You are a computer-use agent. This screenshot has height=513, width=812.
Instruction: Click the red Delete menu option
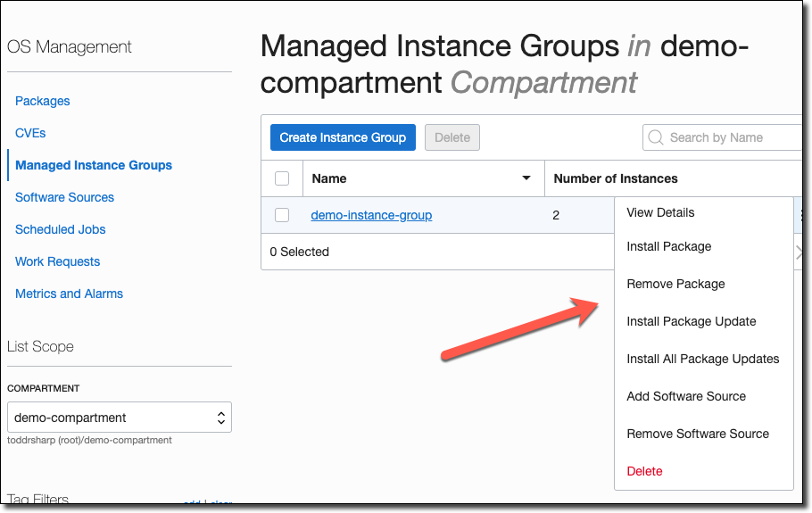tap(644, 471)
